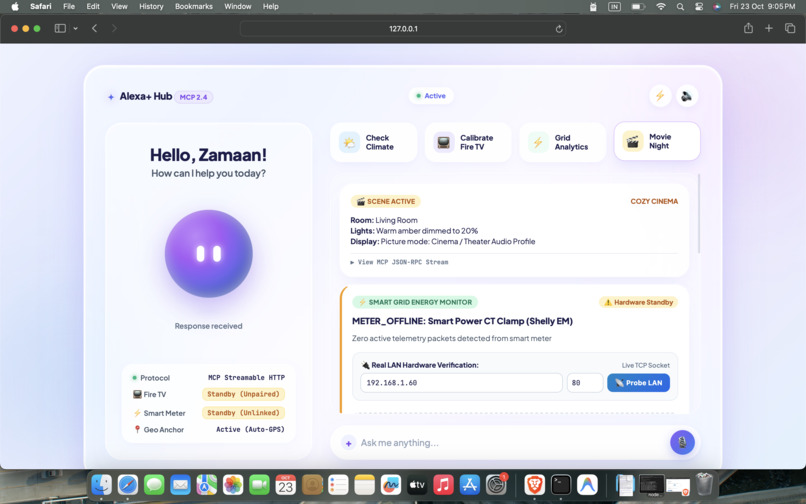This screenshot has height=504, width=806.
Task: Open System Settings from the Dock
Action: pyautogui.click(x=496, y=484)
